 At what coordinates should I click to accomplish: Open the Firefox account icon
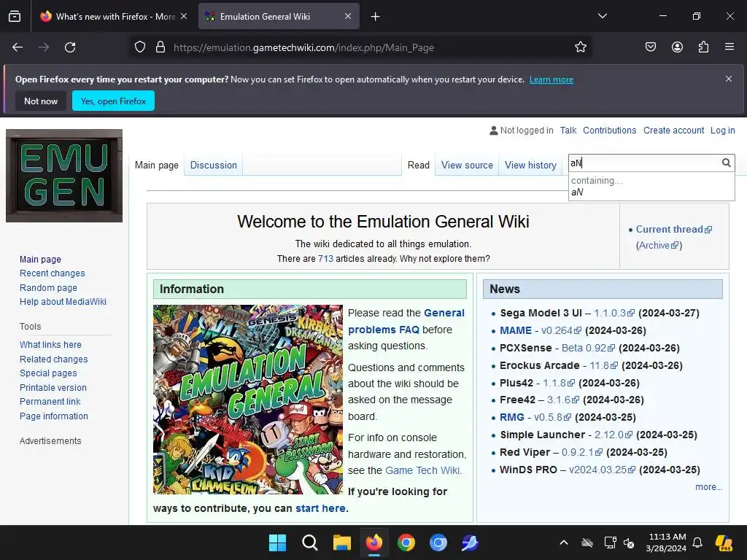click(677, 47)
